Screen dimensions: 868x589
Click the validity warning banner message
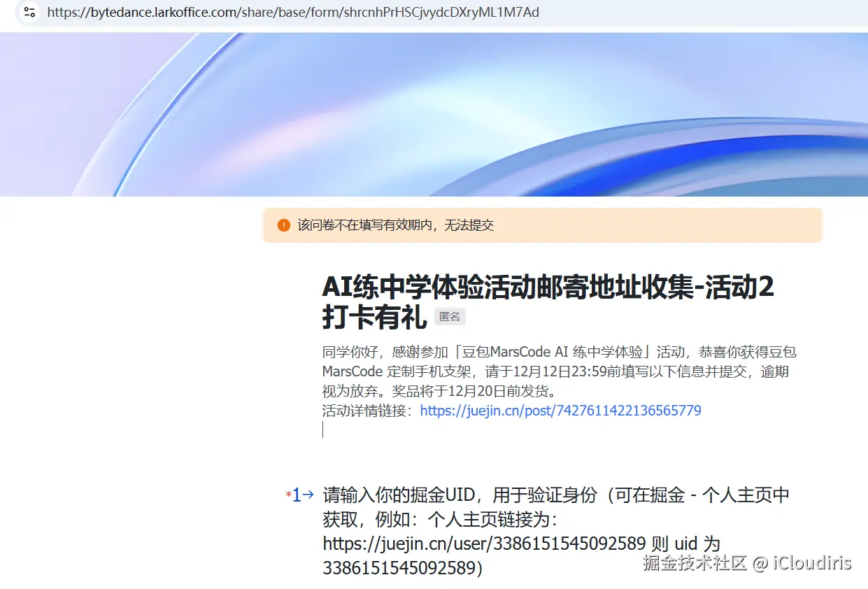396,225
